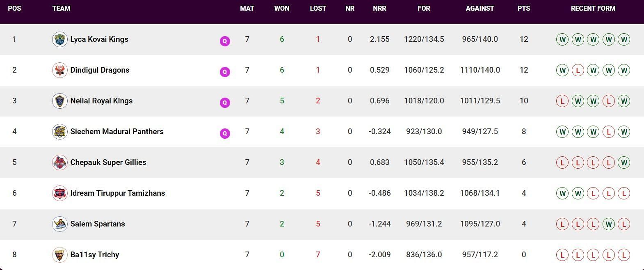Click the WON column header
Viewport: 644px width, 270px height.
pos(282,8)
